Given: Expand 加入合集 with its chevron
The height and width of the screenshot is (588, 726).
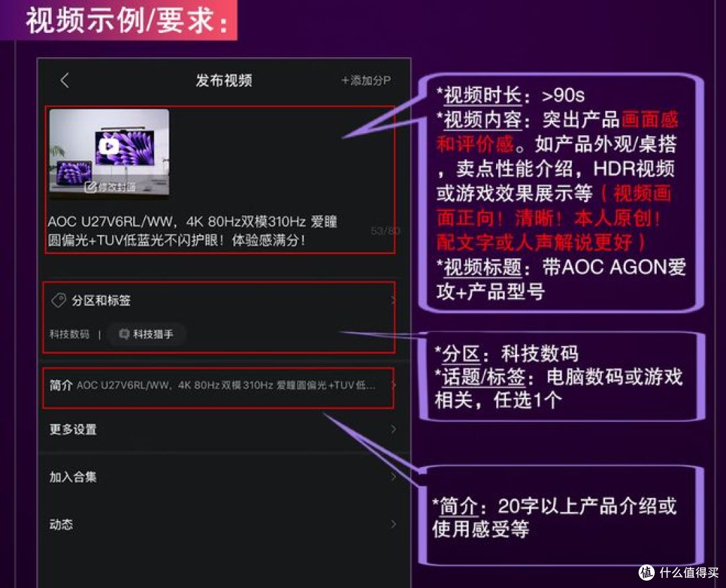Looking at the screenshot, I should point(393,477).
